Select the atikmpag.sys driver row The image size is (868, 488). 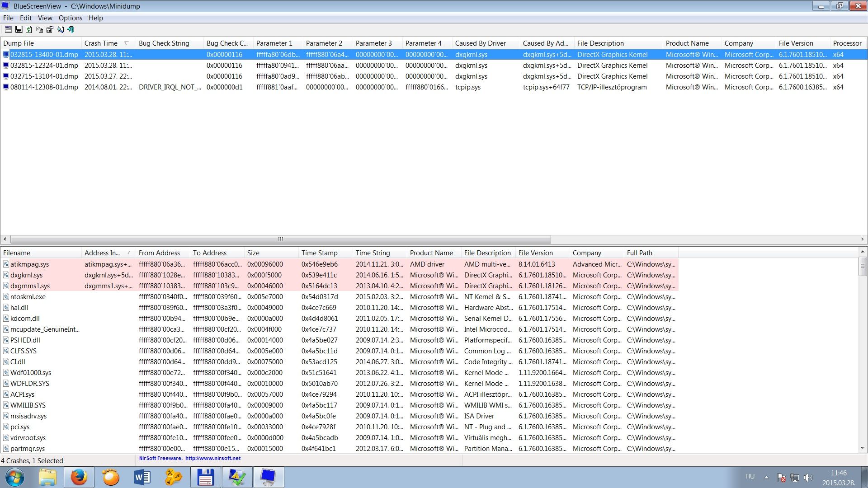click(339, 264)
